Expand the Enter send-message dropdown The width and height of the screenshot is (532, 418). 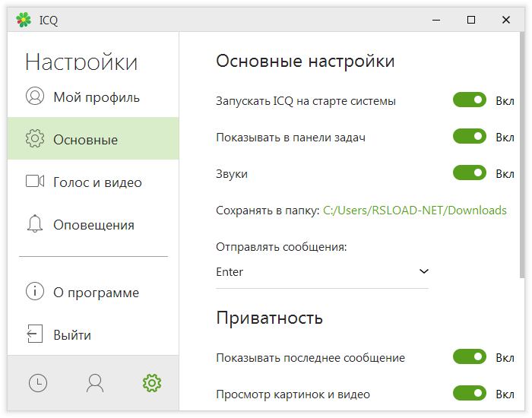(x=423, y=271)
